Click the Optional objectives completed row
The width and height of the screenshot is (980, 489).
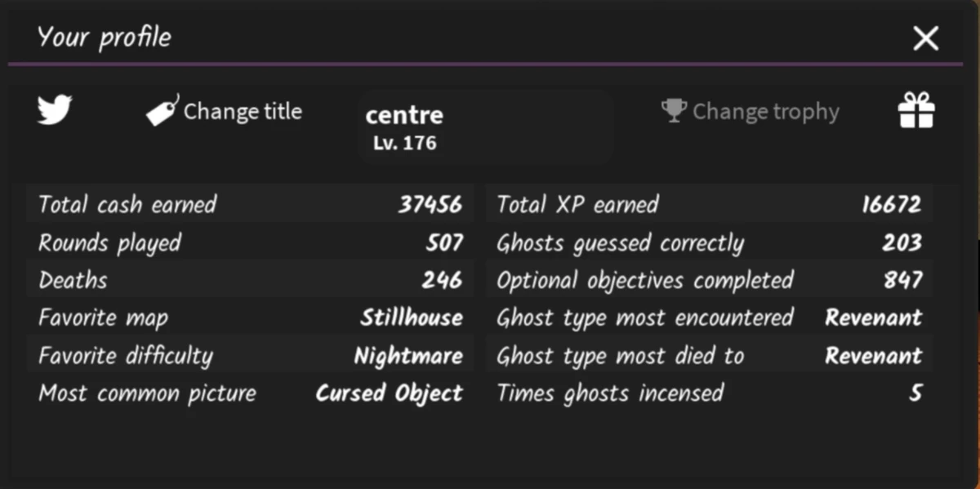click(709, 280)
